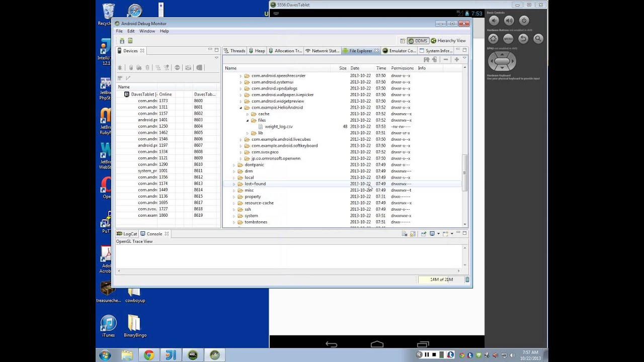
Task: Tap the Android home icon in emulator navigation bar
Action: point(377,344)
